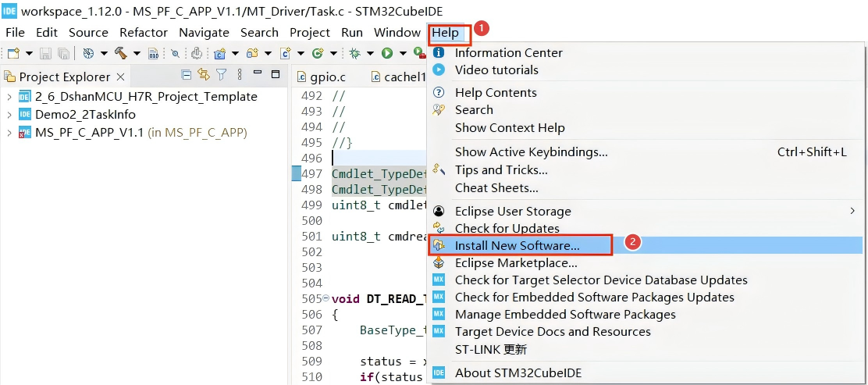868x385 pixels.
Task: Open the Project menu
Action: [x=309, y=33]
